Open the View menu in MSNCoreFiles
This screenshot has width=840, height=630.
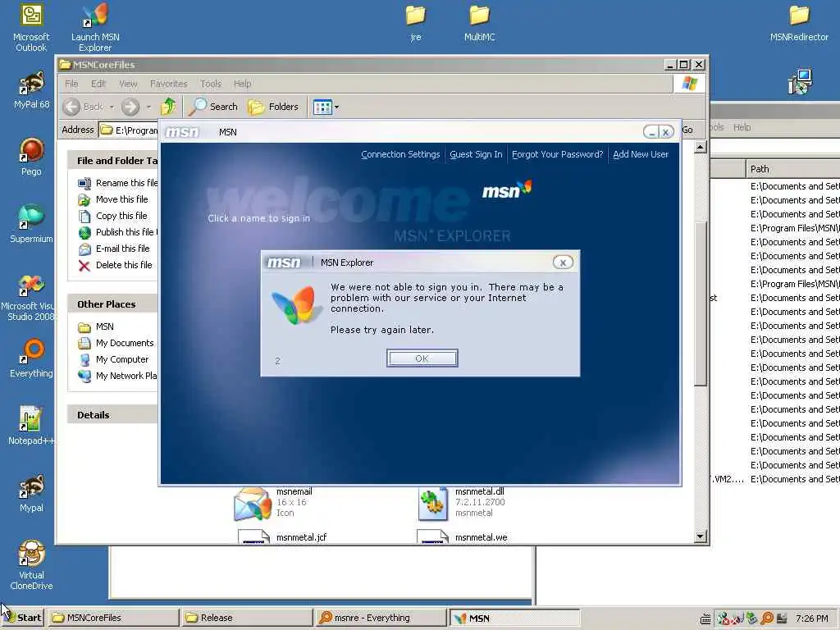128,84
